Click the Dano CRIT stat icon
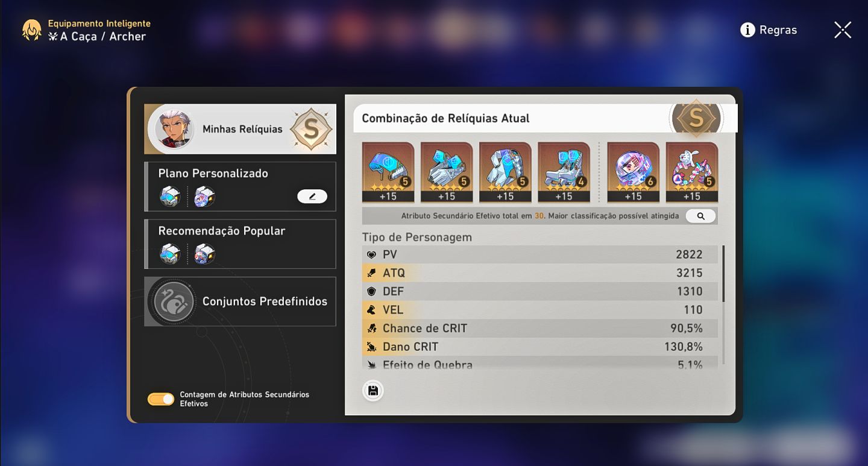This screenshot has width=868, height=466. point(371,347)
